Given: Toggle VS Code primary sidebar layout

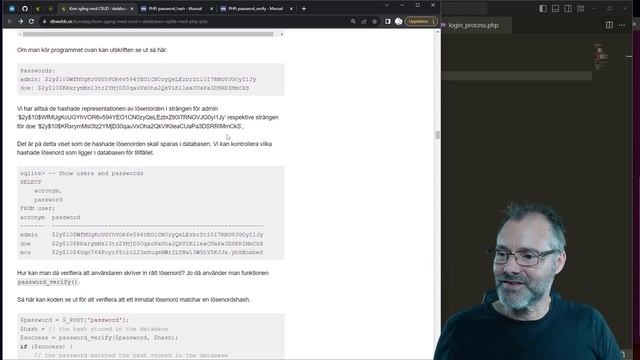Looking at the screenshot, I should [542, 8].
